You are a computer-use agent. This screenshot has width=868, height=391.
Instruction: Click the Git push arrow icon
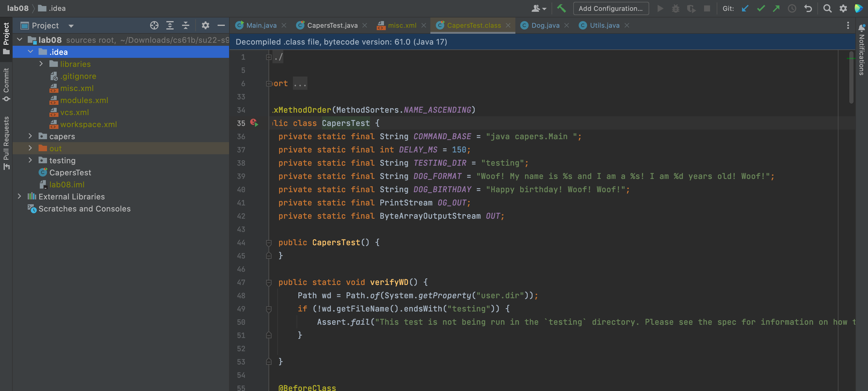[x=776, y=8]
